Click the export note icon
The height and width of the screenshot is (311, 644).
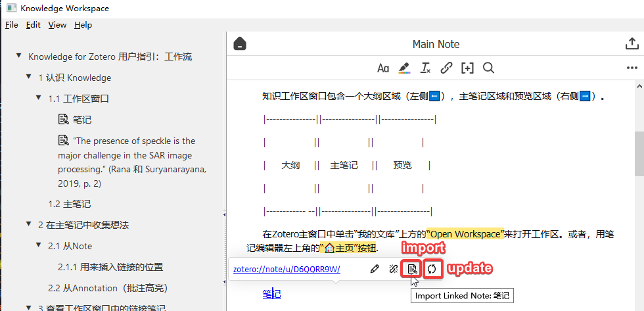coord(631,44)
